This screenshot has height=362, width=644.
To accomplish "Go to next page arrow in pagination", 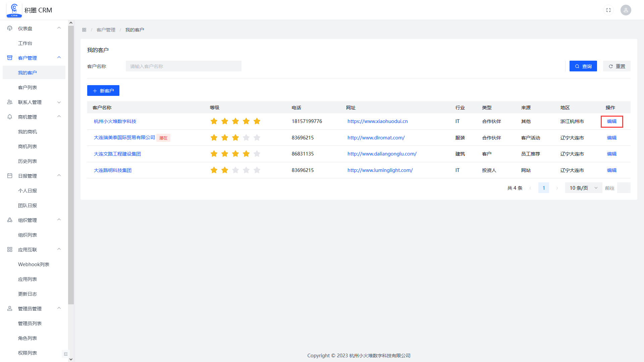I will [557, 188].
